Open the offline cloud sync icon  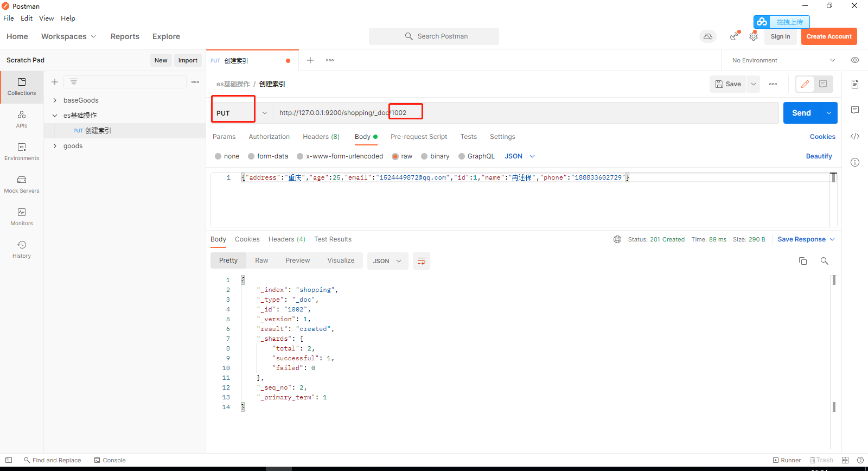(708, 36)
